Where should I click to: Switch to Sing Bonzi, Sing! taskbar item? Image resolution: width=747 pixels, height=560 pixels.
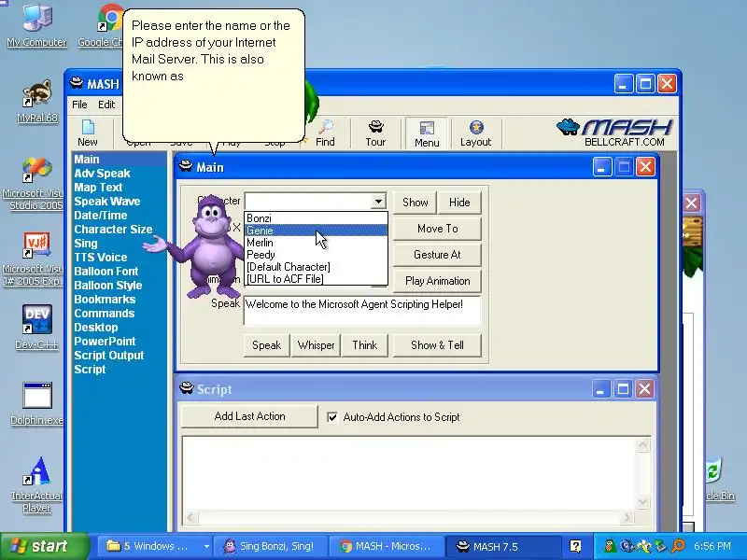click(271, 546)
